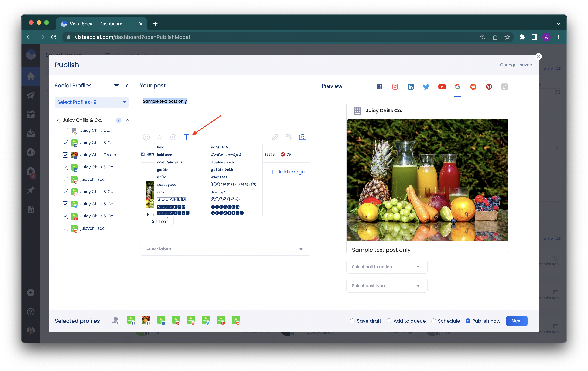
Task: Click the add video camera icon
Action: [x=289, y=137]
